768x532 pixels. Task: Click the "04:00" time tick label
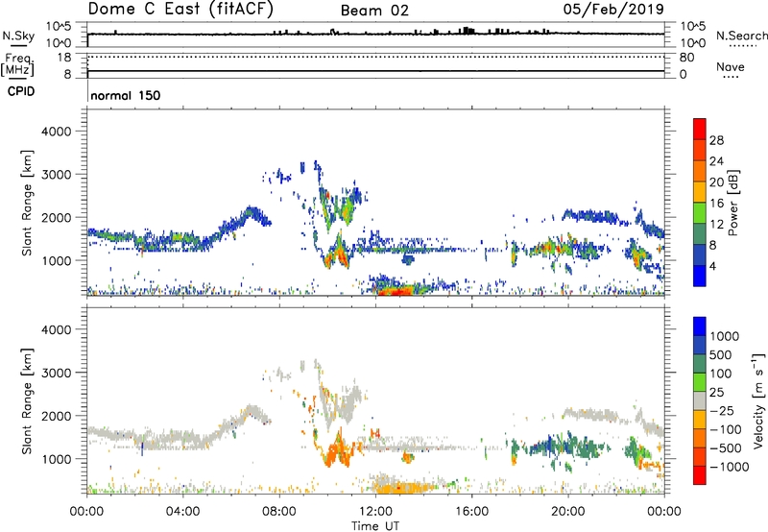click(x=182, y=512)
